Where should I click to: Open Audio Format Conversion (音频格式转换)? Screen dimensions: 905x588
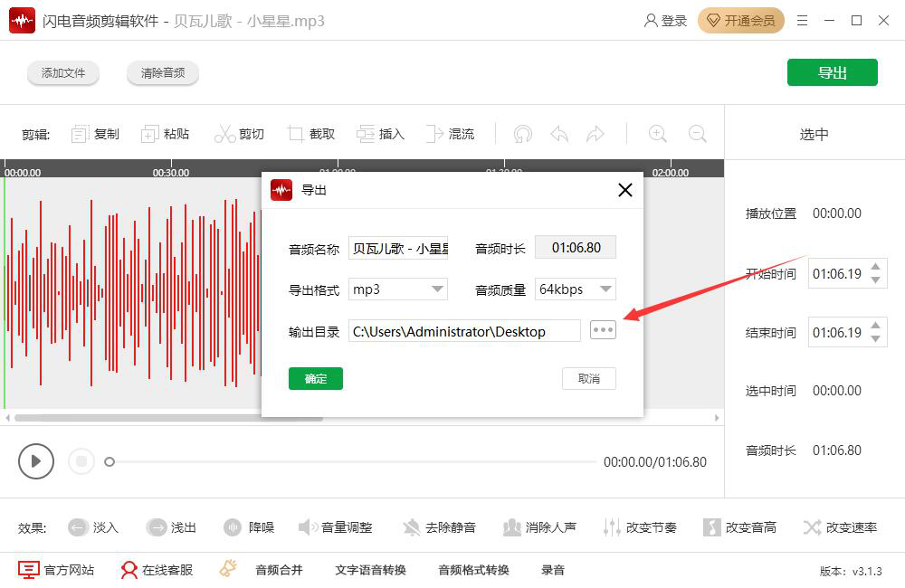point(473,570)
